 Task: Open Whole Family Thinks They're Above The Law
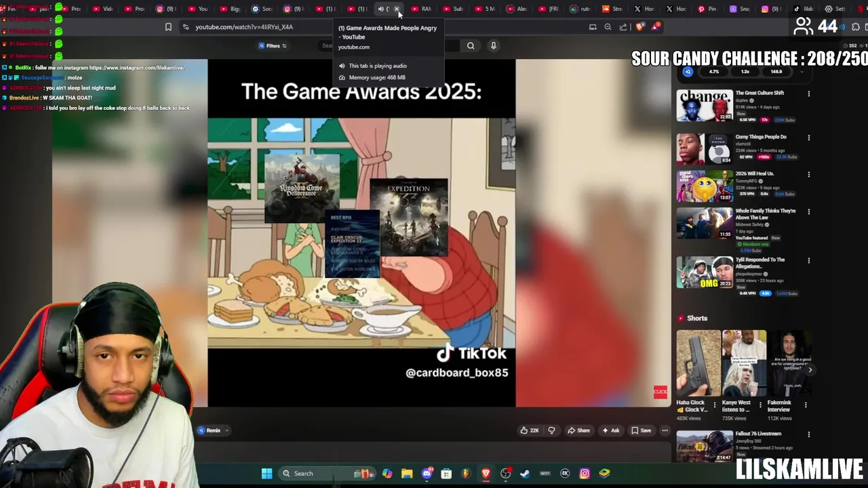[766, 214]
